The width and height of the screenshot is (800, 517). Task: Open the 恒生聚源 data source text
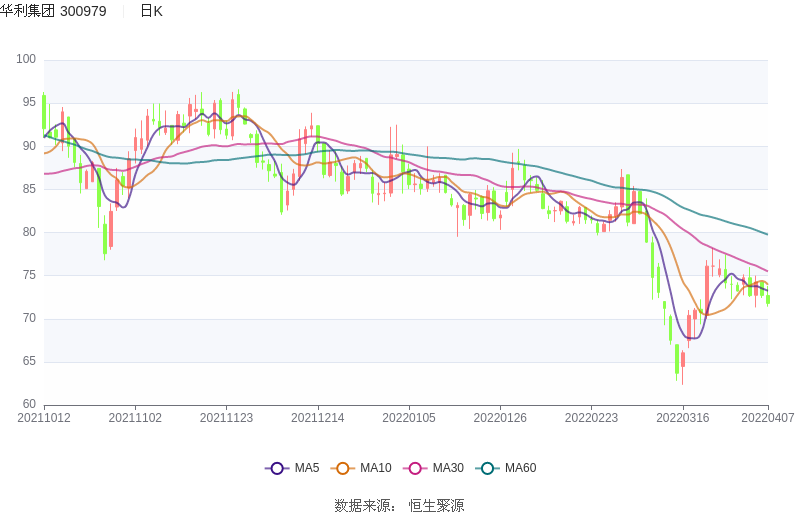coord(436,505)
